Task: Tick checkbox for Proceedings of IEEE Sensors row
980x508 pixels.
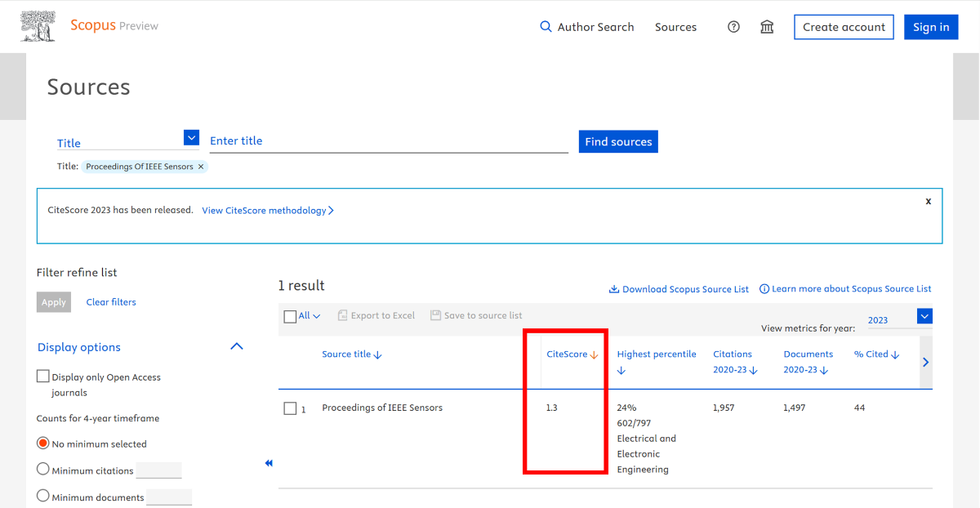Action: click(290, 408)
